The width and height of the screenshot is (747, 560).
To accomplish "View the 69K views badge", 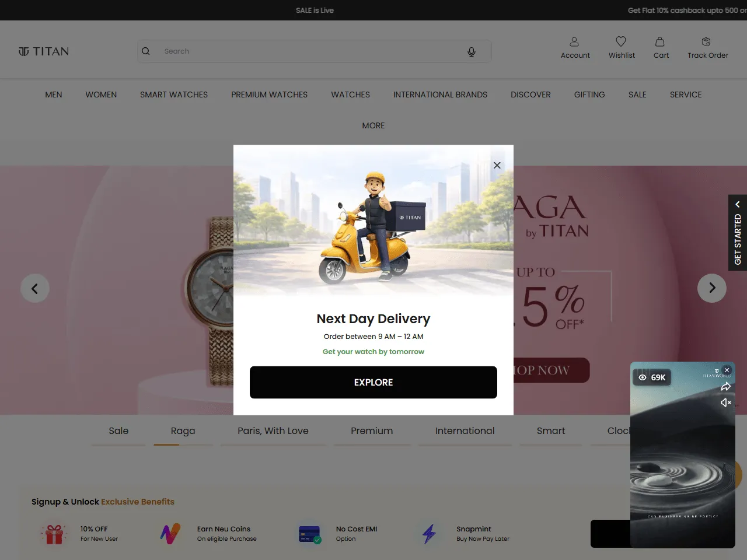I will [x=652, y=377].
